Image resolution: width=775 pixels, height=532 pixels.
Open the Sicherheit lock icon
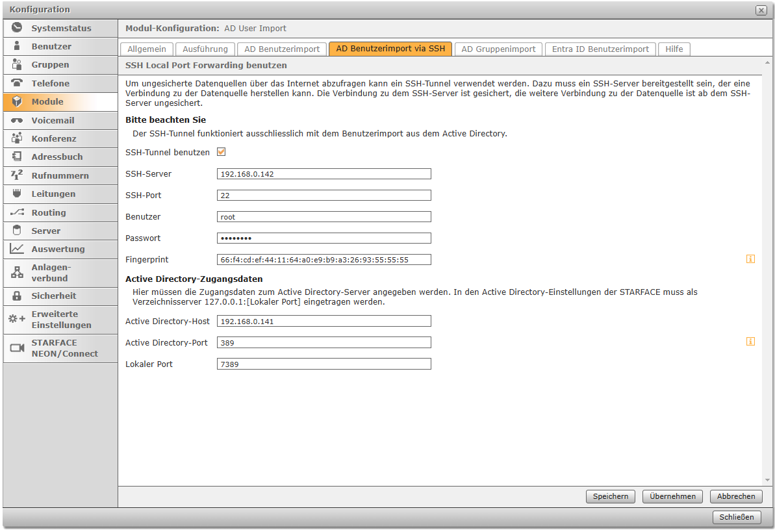pos(17,296)
